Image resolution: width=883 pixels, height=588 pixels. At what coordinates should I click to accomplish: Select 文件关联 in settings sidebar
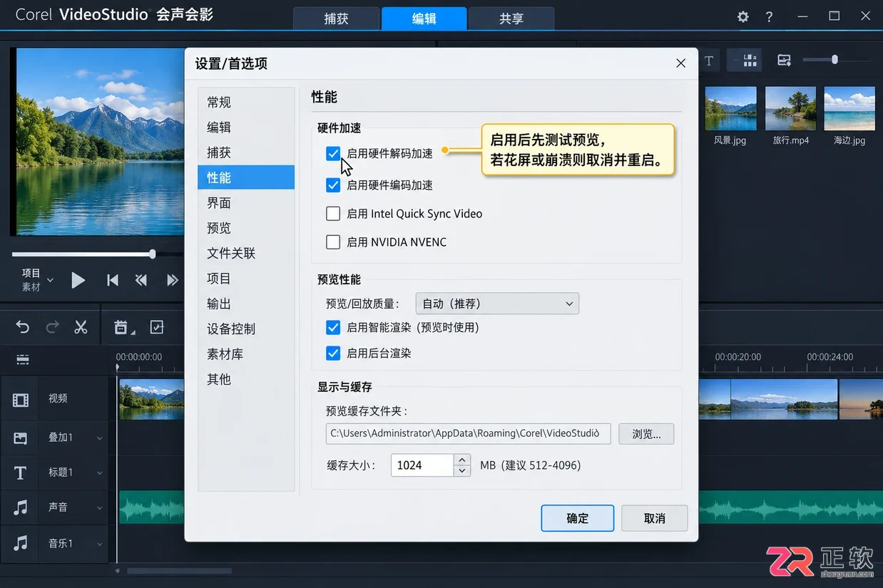(x=246, y=253)
